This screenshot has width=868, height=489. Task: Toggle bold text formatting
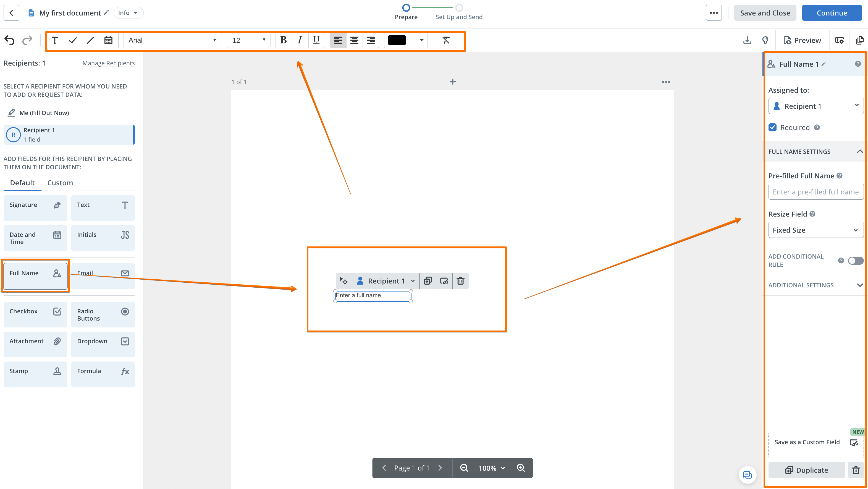pyautogui.click(x=283, y=40)
